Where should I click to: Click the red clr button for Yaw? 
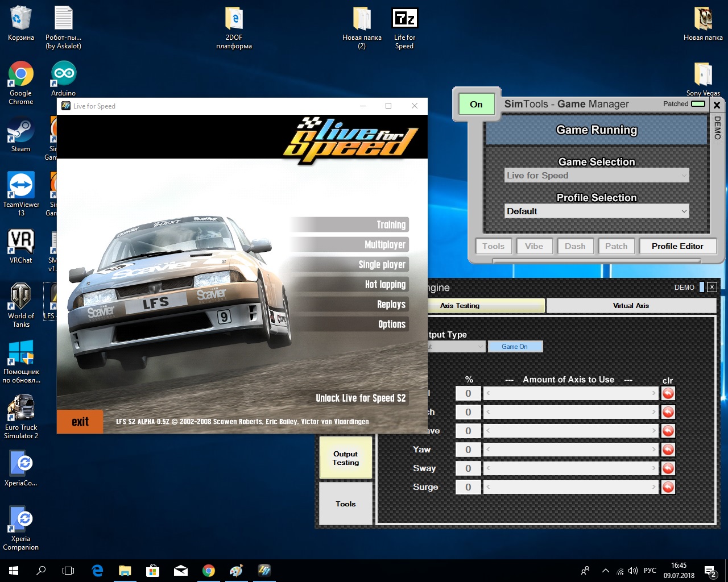(x=668, y=450)
